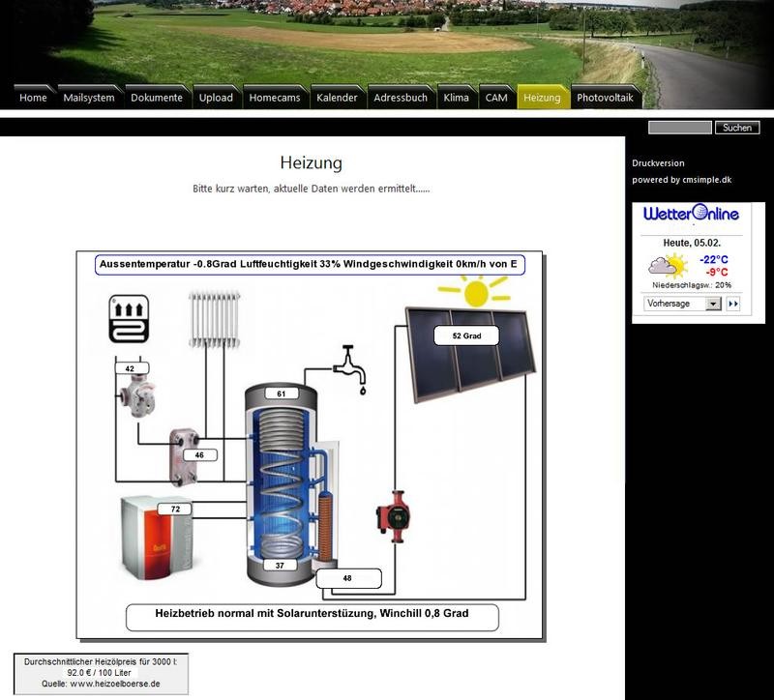Viewport: 774px width, 700px height.
Task: Open the Vorhersage dropdown
Action: pos(683,304)
